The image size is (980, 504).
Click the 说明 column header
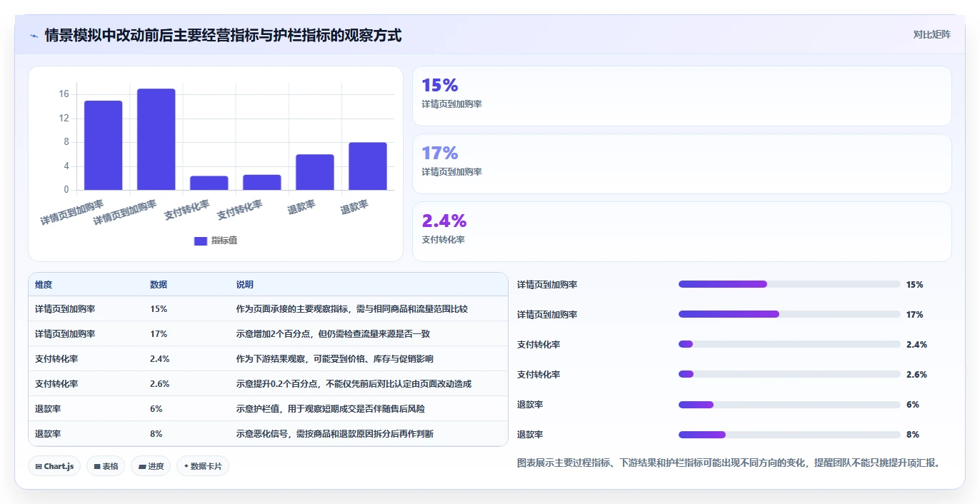click(x=245, y=284)
